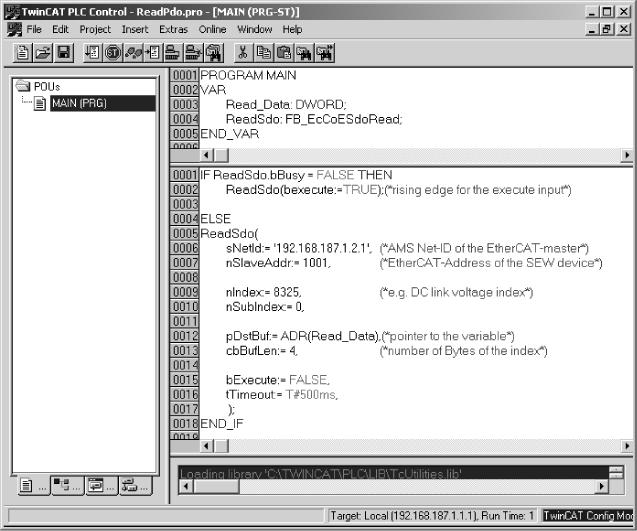Click message window scroll left arrow

click(186, 486)
